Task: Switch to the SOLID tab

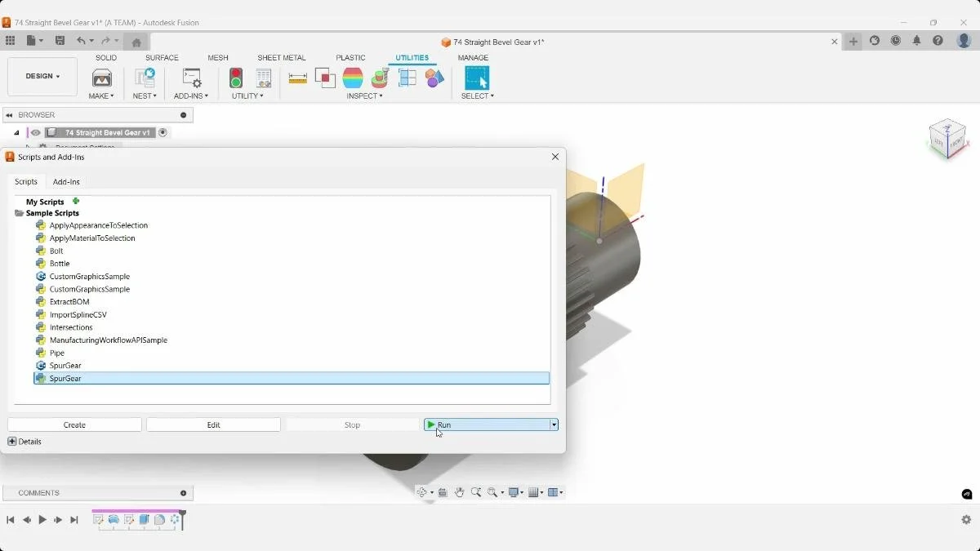Action: click(x=106, y=58)
